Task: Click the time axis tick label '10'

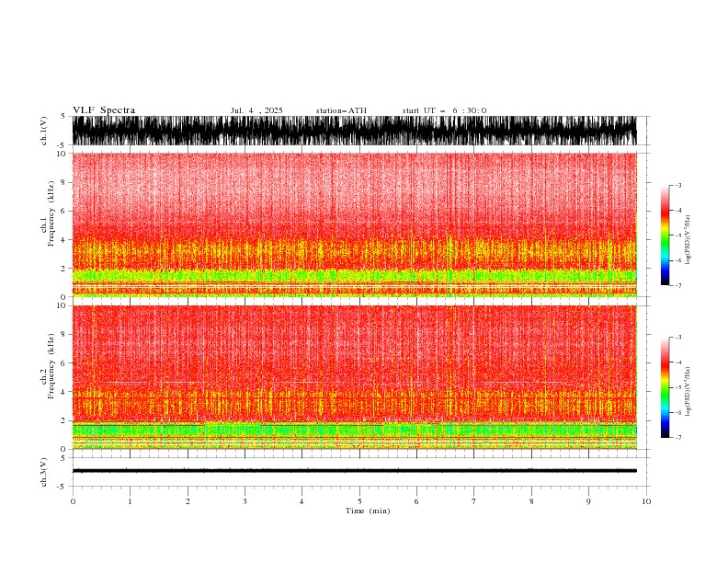Action: 646,501
